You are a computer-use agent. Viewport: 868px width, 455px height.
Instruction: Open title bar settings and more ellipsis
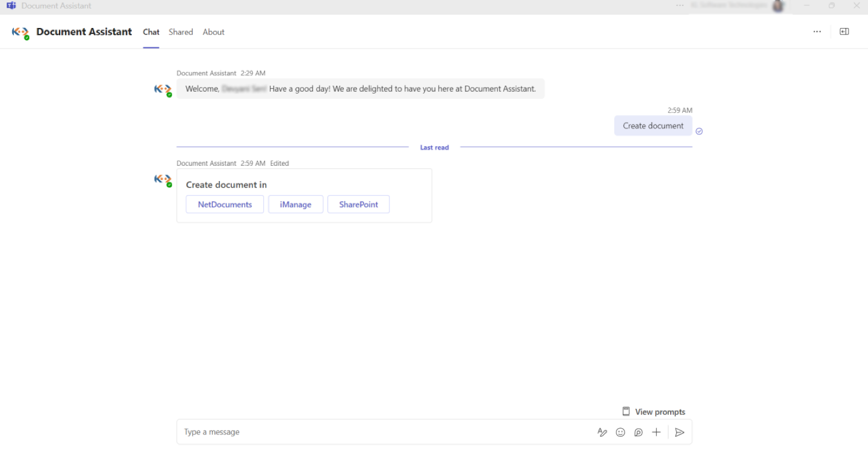680,5
